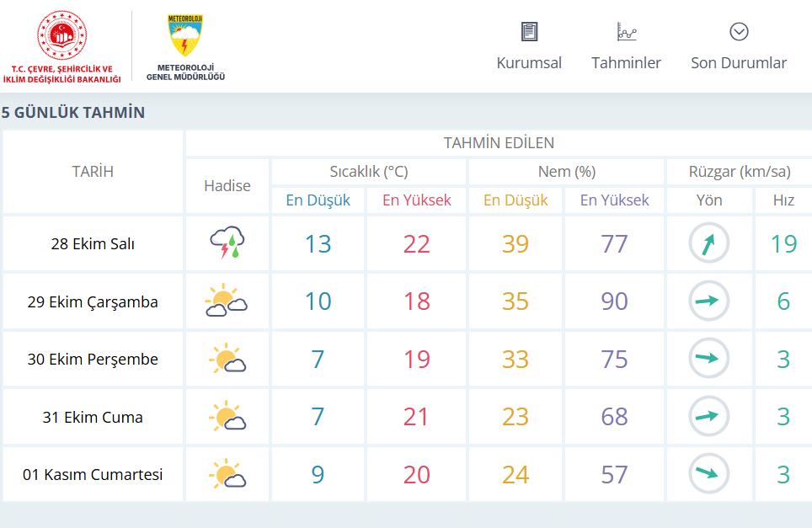Click the Tahminler chart icon

(x=626, y=32)
